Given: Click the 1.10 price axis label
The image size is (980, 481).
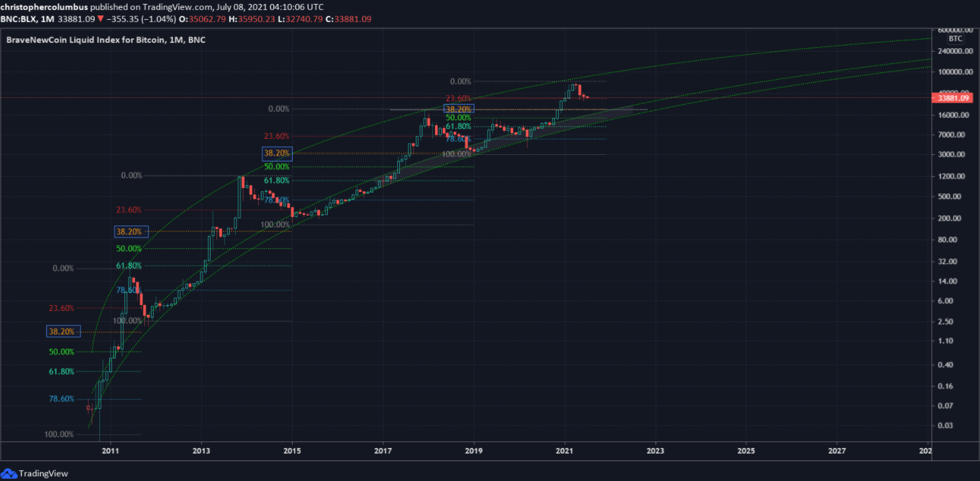Looking at the screenshot, I should (946, 341).
